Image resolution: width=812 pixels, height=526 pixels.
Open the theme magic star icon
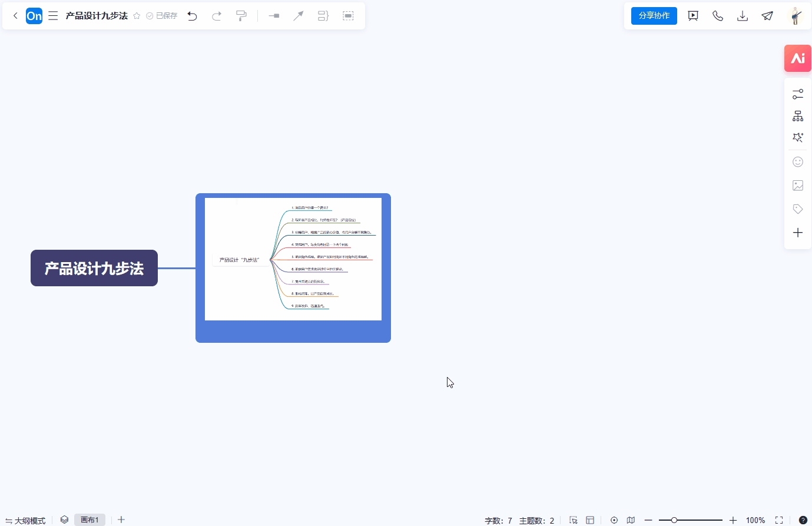pyautogui.click(x=798, y=137)
